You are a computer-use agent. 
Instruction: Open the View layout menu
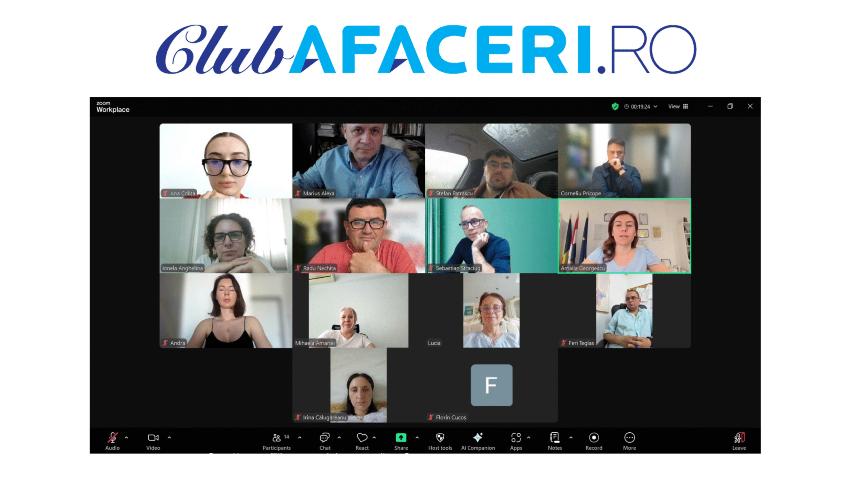coord(678,107)
